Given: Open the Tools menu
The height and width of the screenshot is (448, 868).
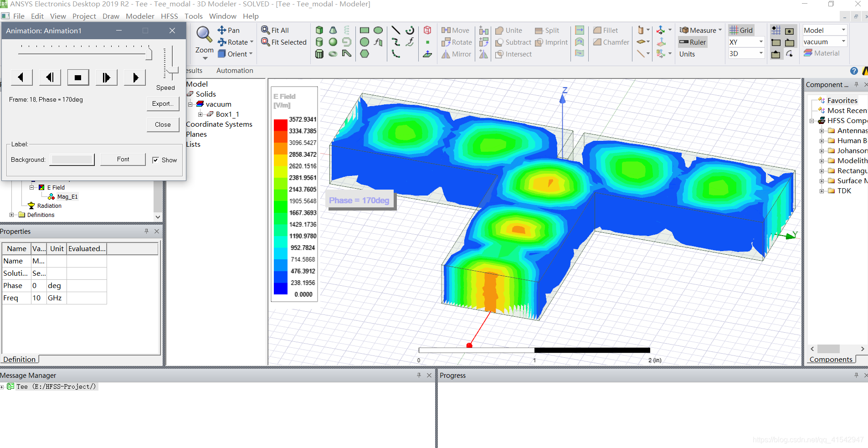Looking at the screenshot, I should click(193, 16).
